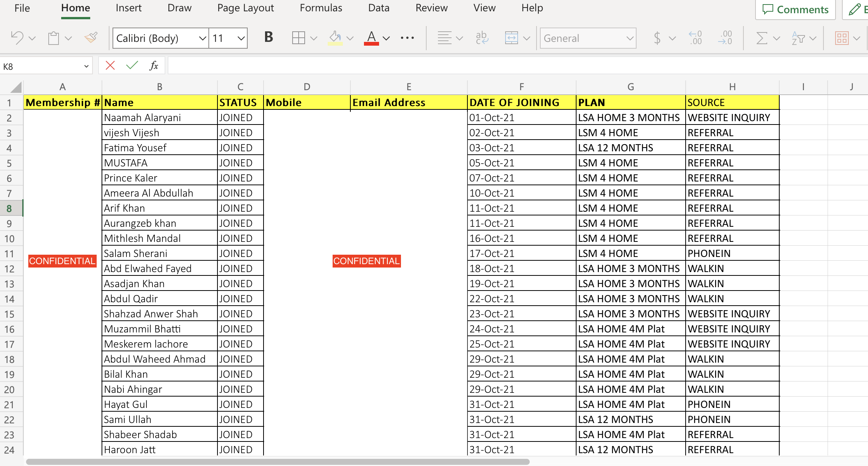Toggle Bold formatting button

268,37
